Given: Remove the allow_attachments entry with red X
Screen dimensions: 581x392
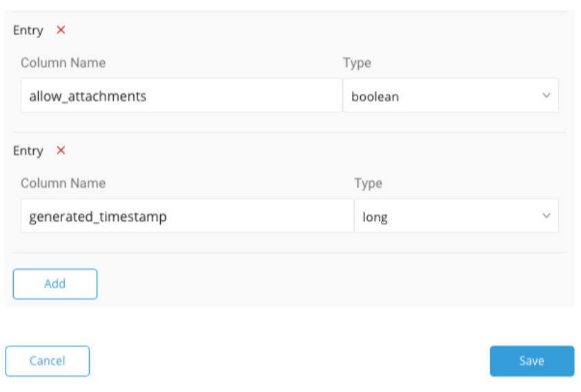Looking at the screenshot, I should (x=61, y=30).
